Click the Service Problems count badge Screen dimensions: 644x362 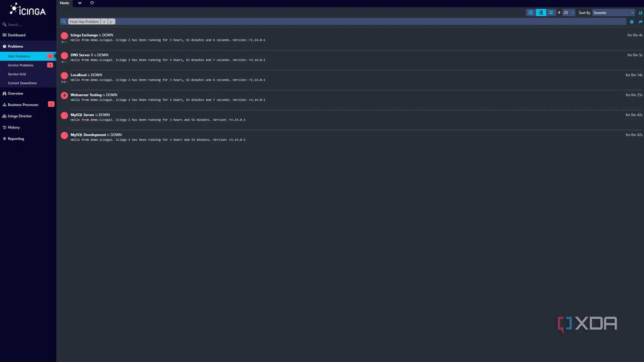click(x=50, y=65)
